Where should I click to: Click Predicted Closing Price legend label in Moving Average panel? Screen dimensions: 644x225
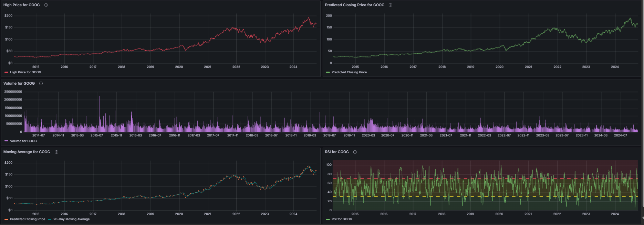(28, 219)
